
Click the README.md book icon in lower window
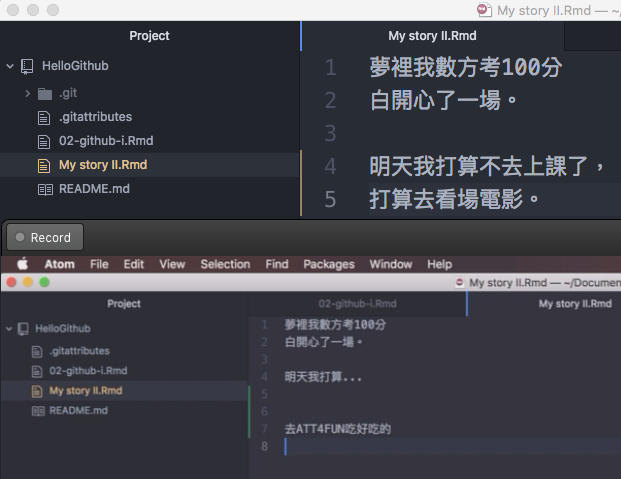coord(38,411)
